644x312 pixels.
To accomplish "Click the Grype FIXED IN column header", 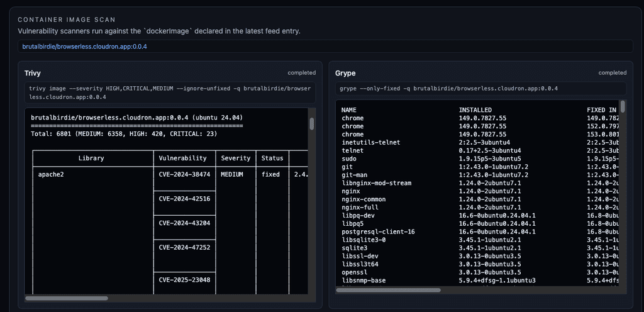I will coord(602,110).
